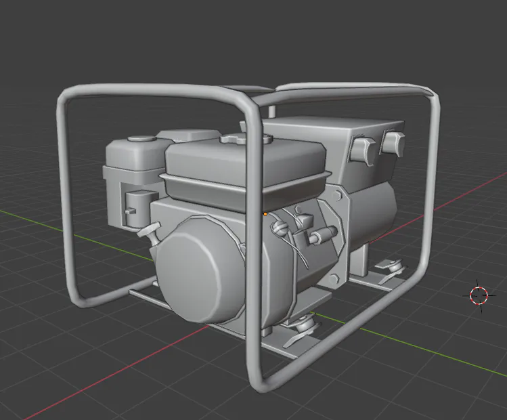Select the left outlet socket on alternator box
Screen dimensions: 507x420
click(x=363, y=151)
